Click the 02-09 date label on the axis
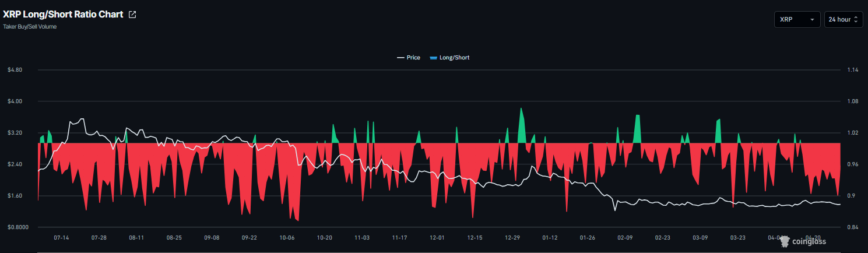 [x=625, y=238]
